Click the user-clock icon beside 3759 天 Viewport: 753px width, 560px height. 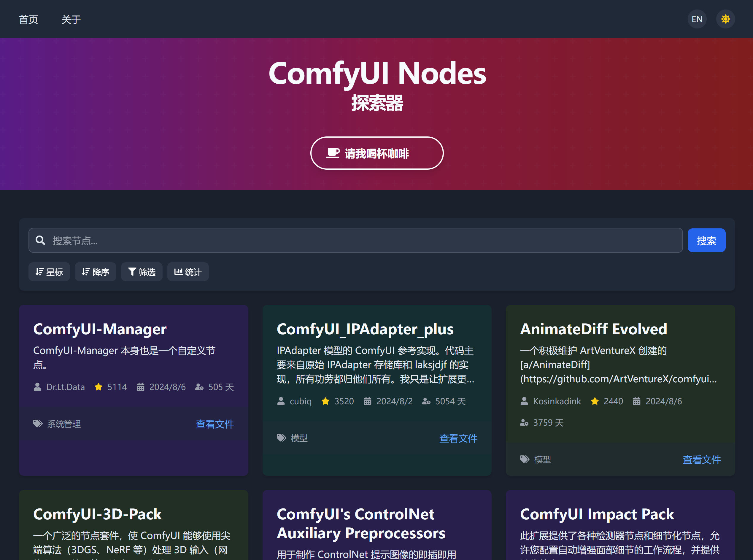tap(524, 422)
